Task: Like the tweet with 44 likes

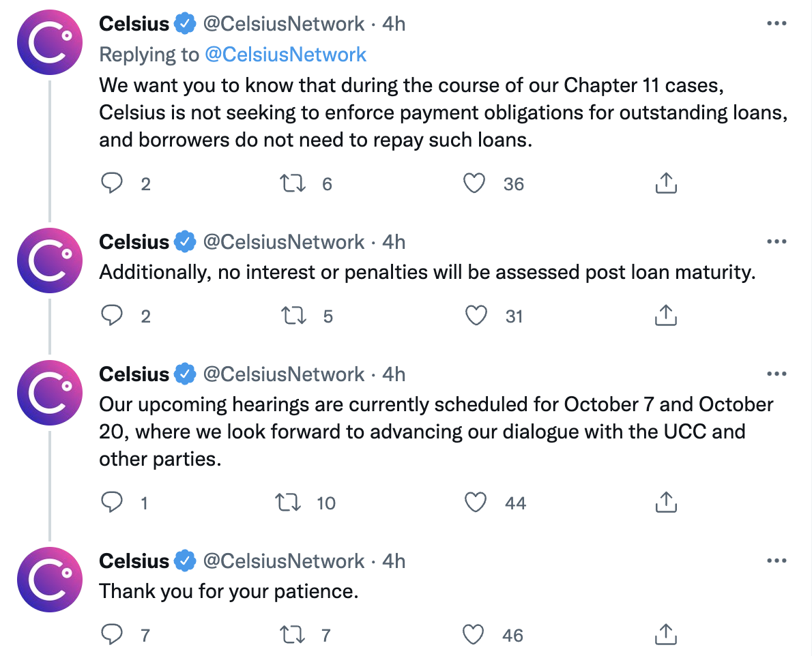Action: (x=476, y=503)
